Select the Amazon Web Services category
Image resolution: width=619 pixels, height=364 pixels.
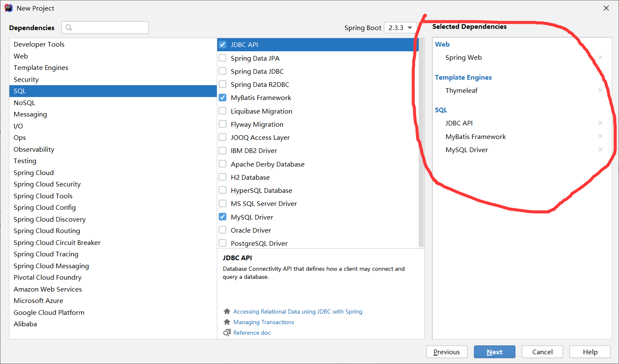[x=113, y=289]
